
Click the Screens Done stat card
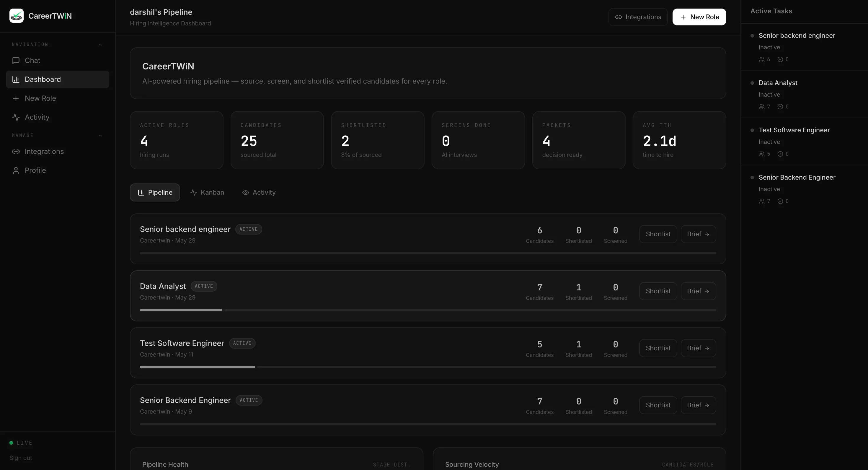click(x=478, y=140)
